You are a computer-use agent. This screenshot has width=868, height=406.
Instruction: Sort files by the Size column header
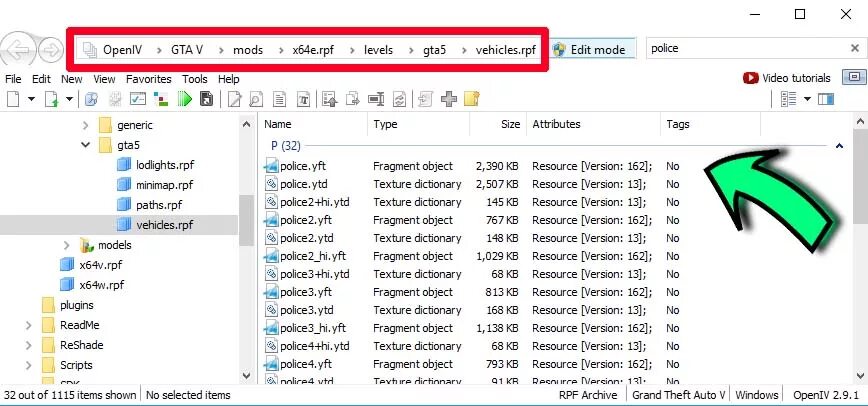click(x=498, y=124)
